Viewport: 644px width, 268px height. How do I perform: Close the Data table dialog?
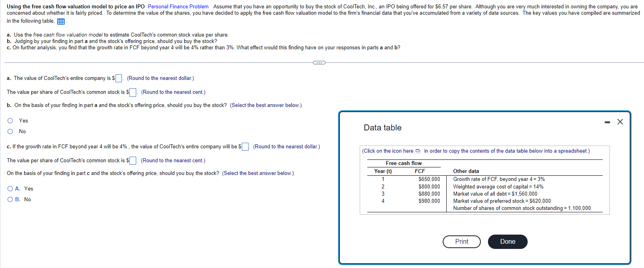[x=620, y=122]
